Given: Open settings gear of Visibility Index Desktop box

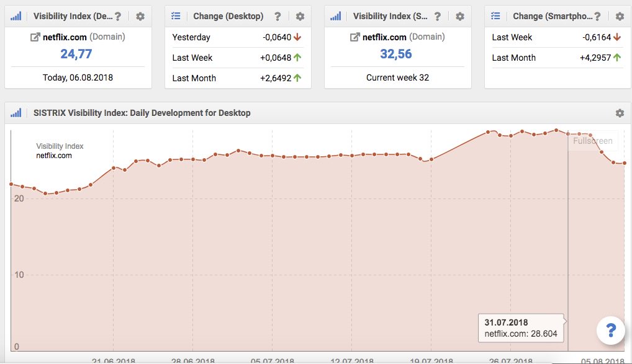Looking at the screenshot, I should [x=140, y=17].
